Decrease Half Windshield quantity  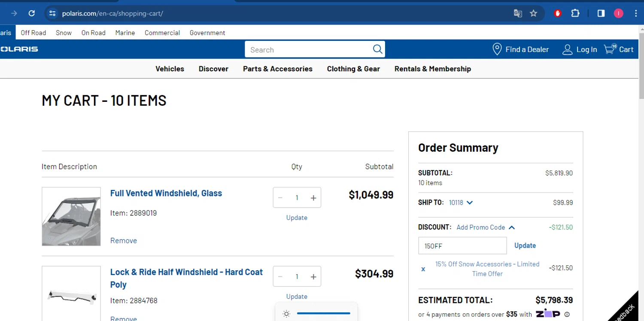tap(280, 277)
